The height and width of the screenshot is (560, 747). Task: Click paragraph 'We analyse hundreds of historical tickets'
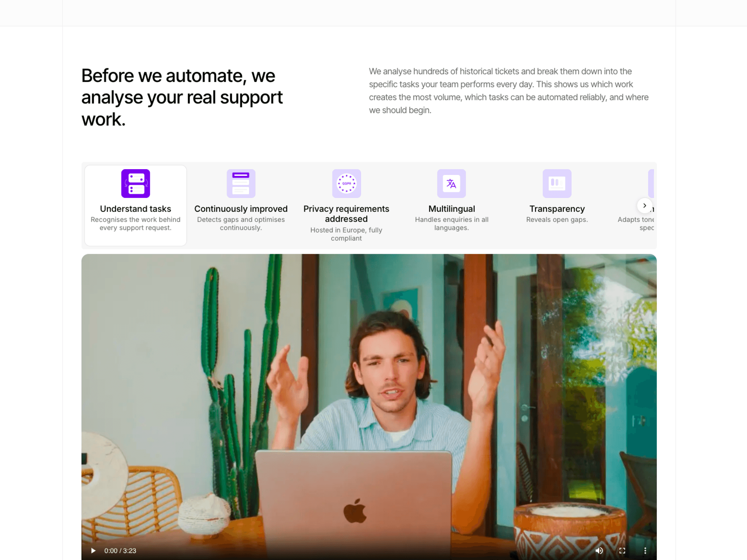(508, 91)
